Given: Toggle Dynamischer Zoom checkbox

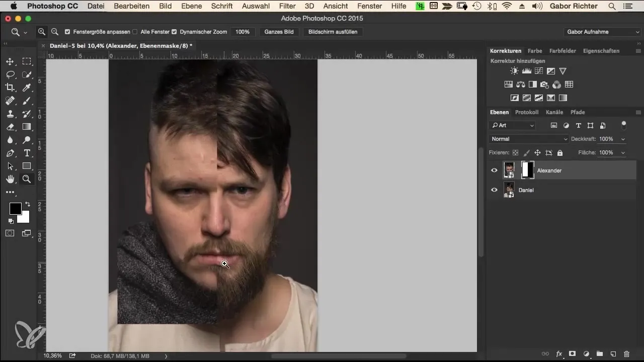Looking at the screenshot, I should pos(174,32).
